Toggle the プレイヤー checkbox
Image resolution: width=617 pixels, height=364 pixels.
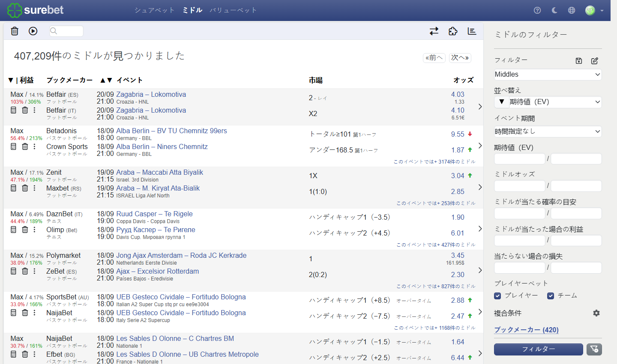click(497, 295)
